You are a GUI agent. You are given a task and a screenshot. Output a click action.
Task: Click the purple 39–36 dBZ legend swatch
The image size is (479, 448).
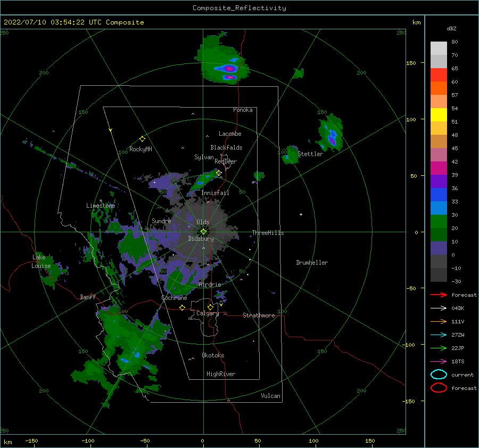pyautogui.click(x=439, y=182)
